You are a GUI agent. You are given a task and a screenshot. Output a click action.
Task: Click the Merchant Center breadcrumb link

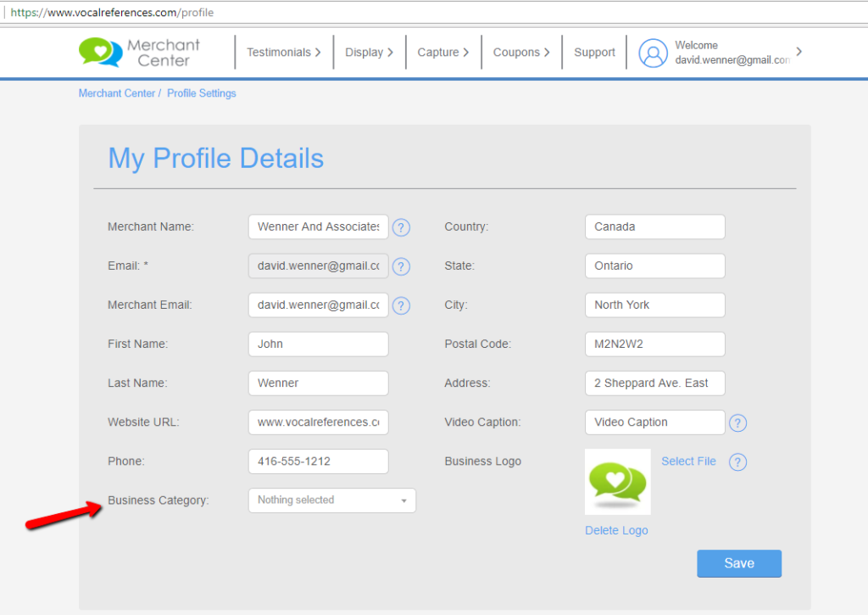pos(116,93)
